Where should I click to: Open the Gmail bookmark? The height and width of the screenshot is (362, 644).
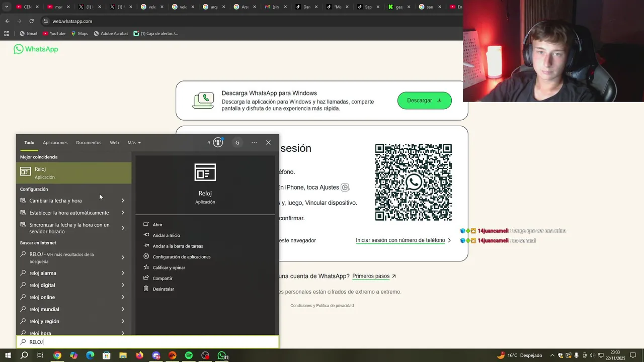[28, 34]
